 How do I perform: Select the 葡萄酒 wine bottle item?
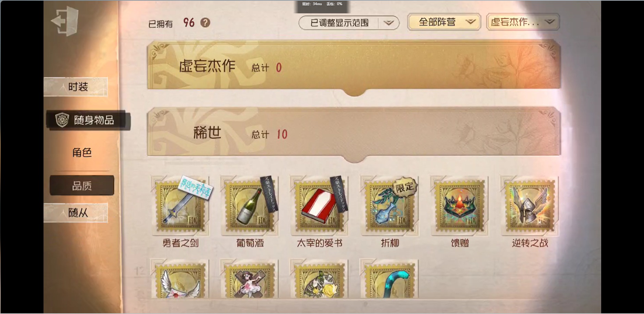(250, 206)
